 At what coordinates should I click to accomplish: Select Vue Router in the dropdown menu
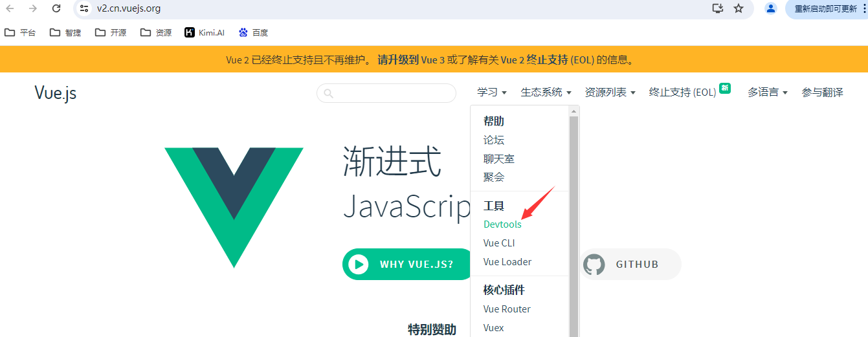[x=507, y=309]
